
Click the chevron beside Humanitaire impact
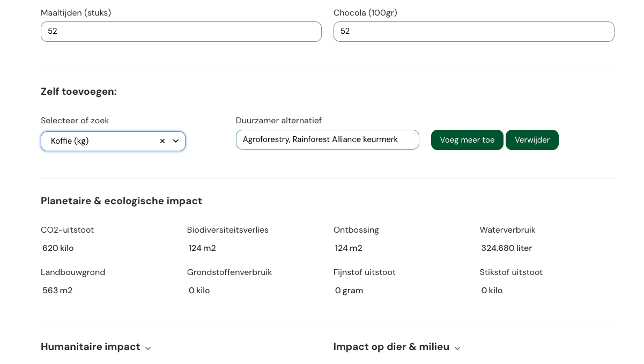click(x=148, y=348)
